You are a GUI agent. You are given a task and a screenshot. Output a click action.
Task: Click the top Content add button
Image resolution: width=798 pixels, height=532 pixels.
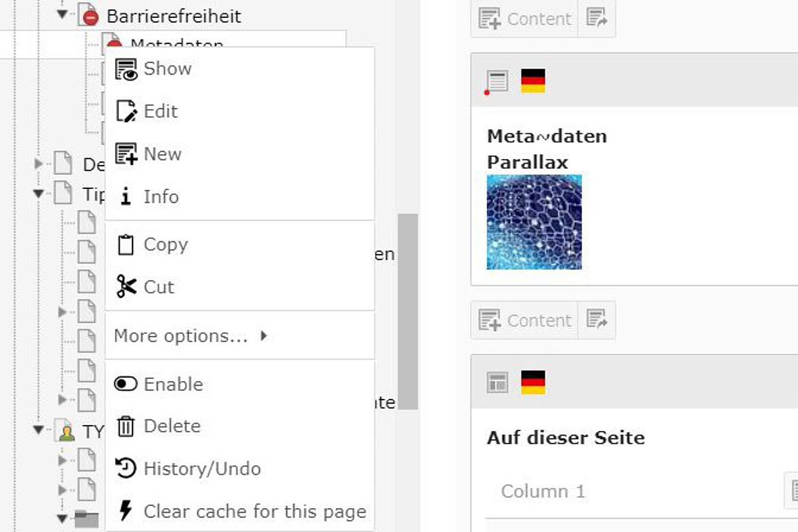(523, 19)
